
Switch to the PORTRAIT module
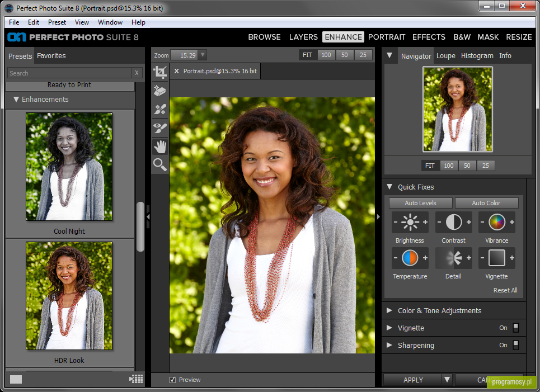[387, 37]
